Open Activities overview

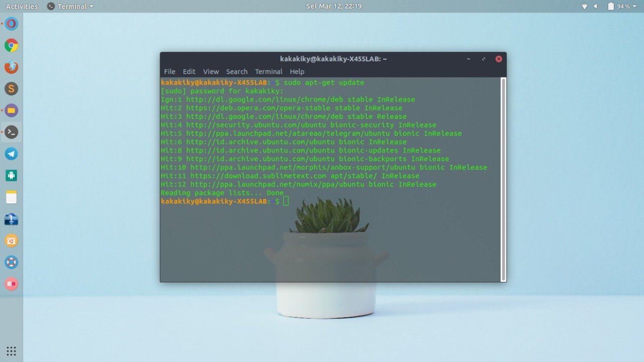pyautogui.click(x=22, y=7)
